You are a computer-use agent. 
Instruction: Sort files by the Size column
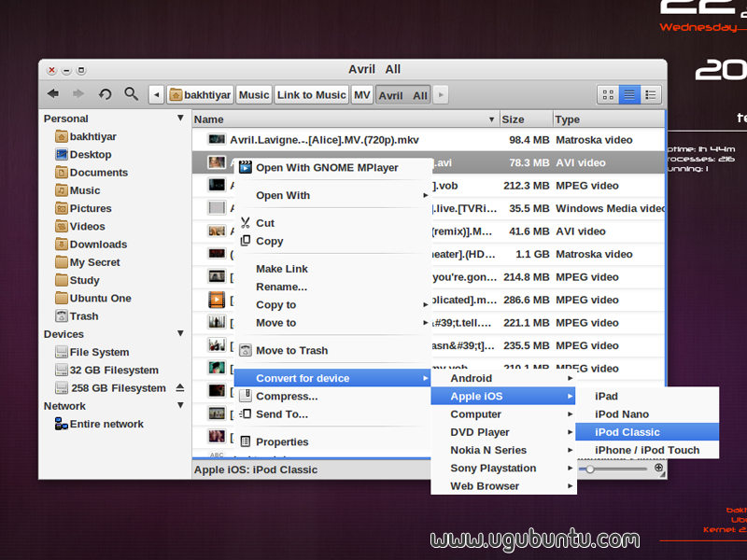tap(526, 119)
